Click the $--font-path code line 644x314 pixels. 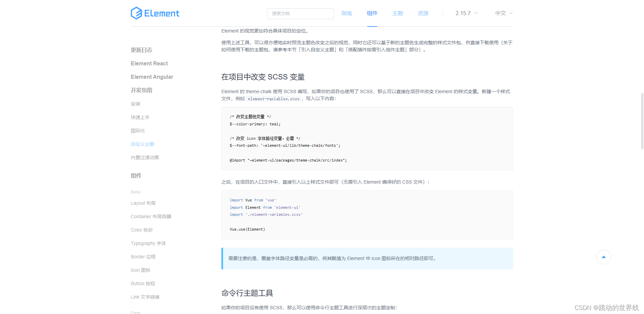click(285, 145)
